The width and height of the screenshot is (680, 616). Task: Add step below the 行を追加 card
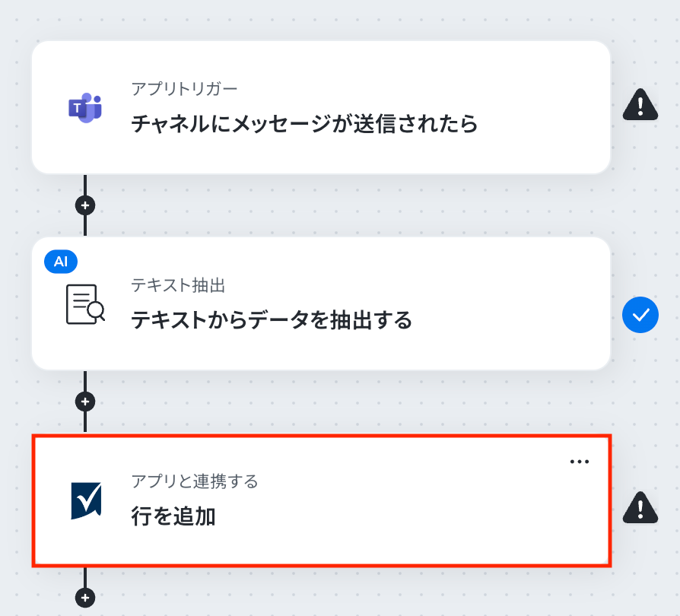[x=85, y=598]
